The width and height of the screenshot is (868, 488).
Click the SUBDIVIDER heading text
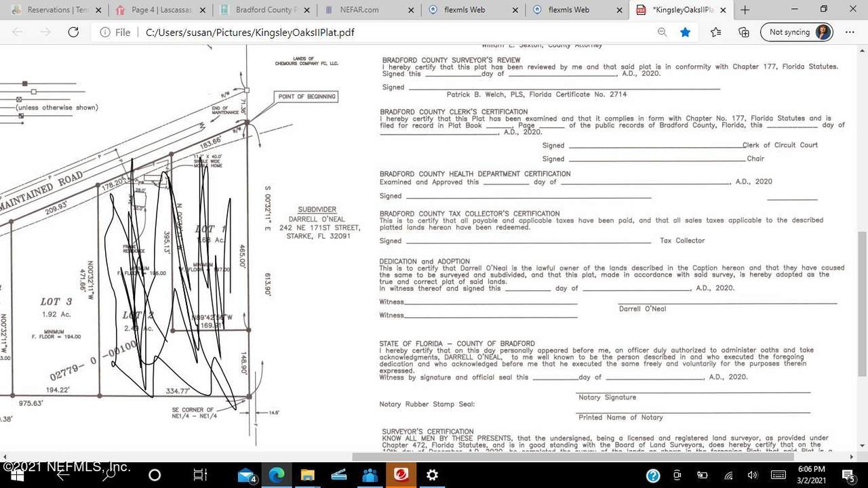tap(317, 209)
